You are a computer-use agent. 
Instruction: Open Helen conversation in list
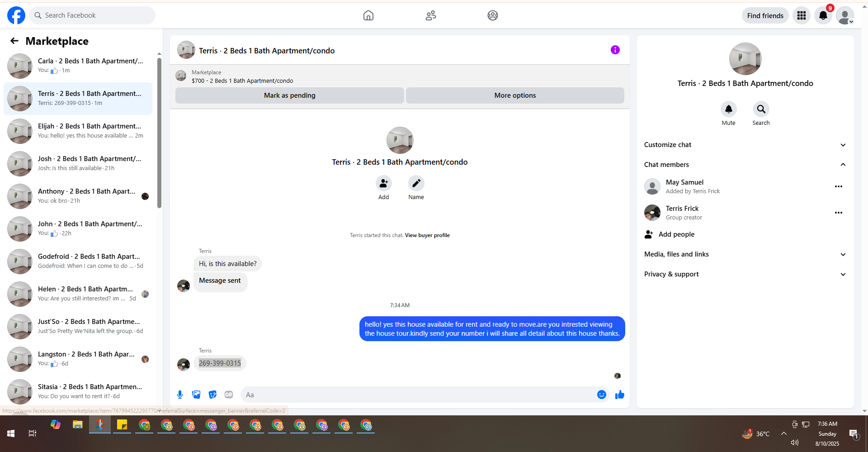pyautogui.click(x=78, y=294)
